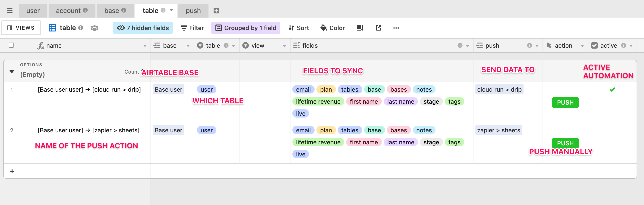Open the Color options
Viewport: 644px width, 205px height.
pos(333,28)
